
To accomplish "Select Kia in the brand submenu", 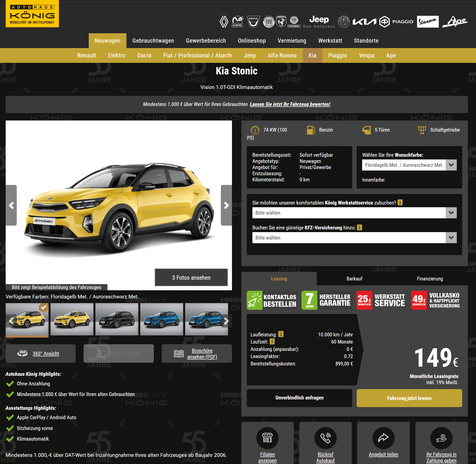I will coord(312,55).
